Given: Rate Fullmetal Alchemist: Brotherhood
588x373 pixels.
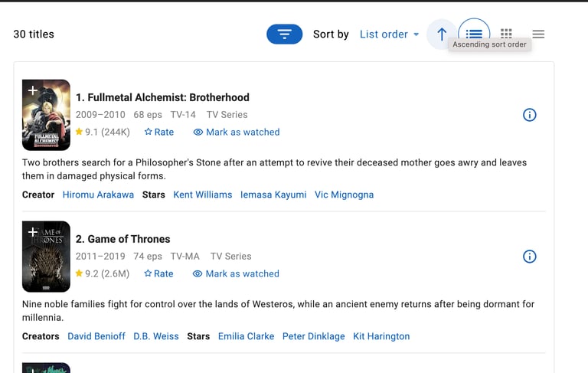Looking at the screenshot, I should [158, 132].
